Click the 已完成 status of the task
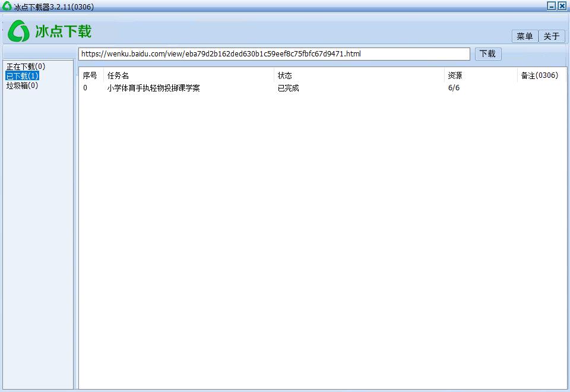This screenshot has height=392, width=570. click(288, 88)
